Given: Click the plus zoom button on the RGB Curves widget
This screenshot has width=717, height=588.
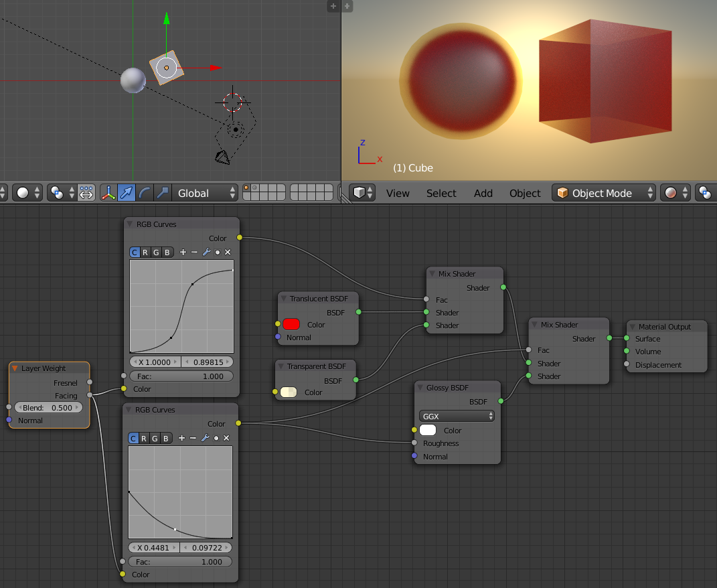Looking at the screenshot, I should coord(183,252).
